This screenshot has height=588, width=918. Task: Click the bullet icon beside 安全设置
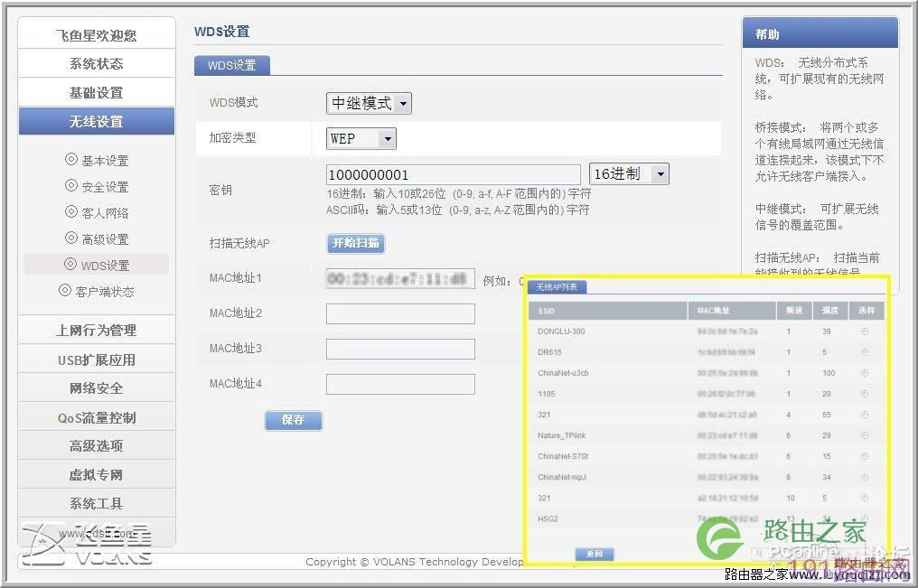[70, 185]
